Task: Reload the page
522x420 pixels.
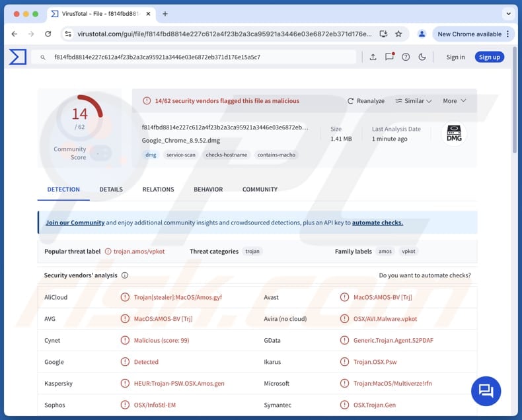Action: [x=48, y=34]
